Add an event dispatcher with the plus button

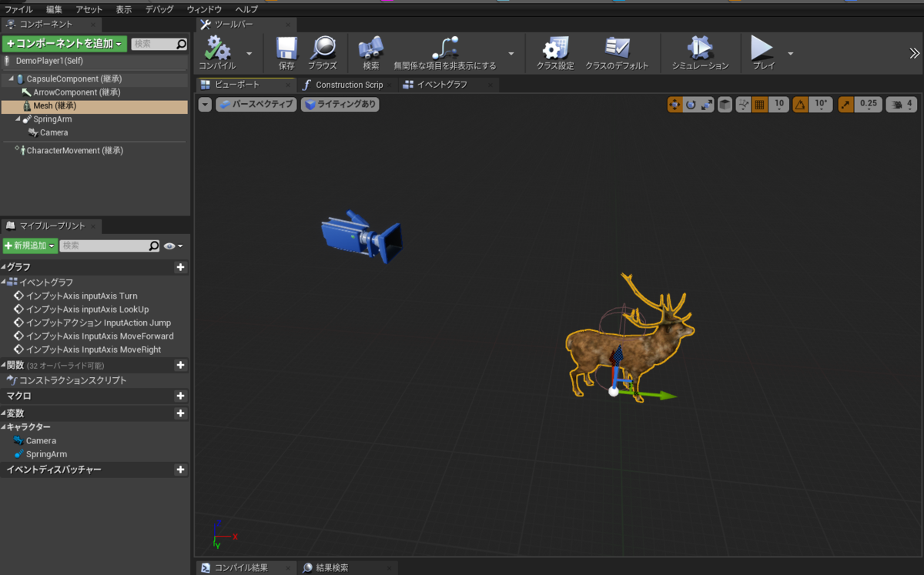(x=181, y=470)
